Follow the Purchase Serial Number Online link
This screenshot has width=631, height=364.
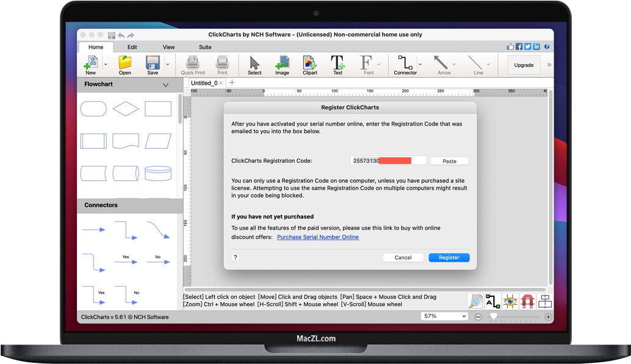pyautogui.click(x=317, y=237)
